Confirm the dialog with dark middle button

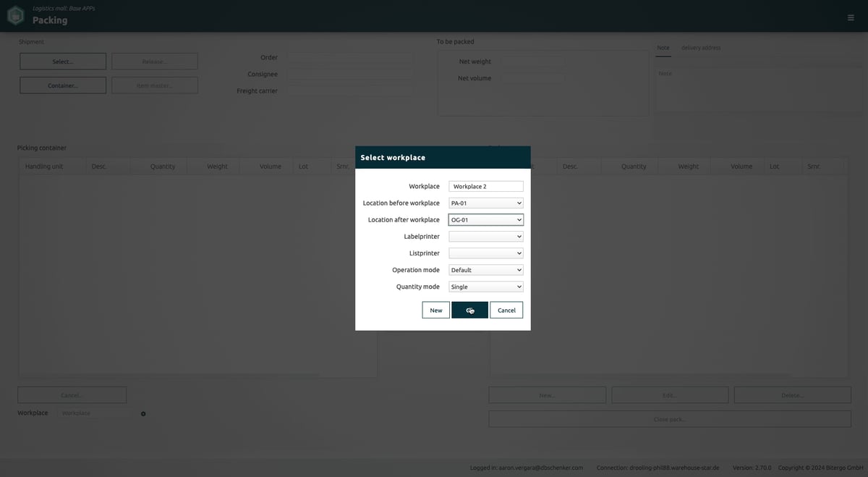tap(470, 310)
